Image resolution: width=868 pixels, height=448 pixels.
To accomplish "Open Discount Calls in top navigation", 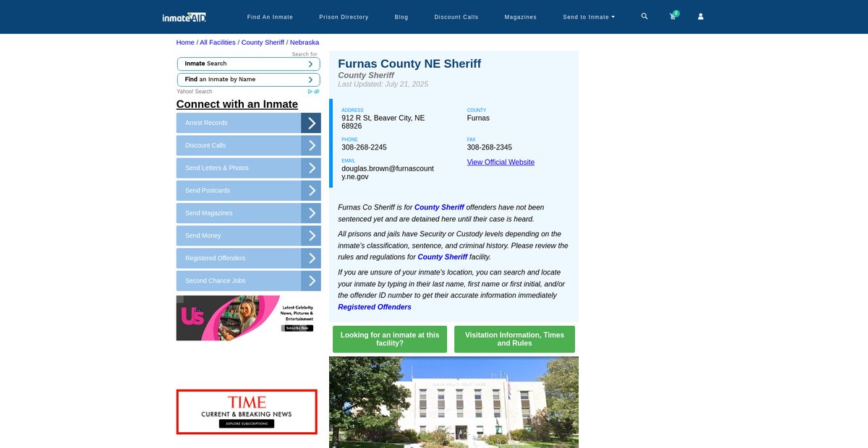I will coord(456,17).
